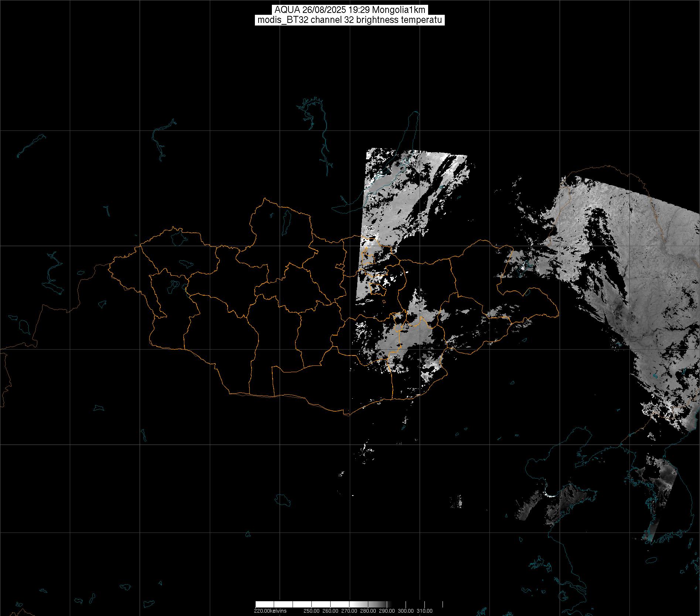Click the AQUA 26/08/2025 19:29 title text
This screenshot has width=700, height=616.
(350, 10)
